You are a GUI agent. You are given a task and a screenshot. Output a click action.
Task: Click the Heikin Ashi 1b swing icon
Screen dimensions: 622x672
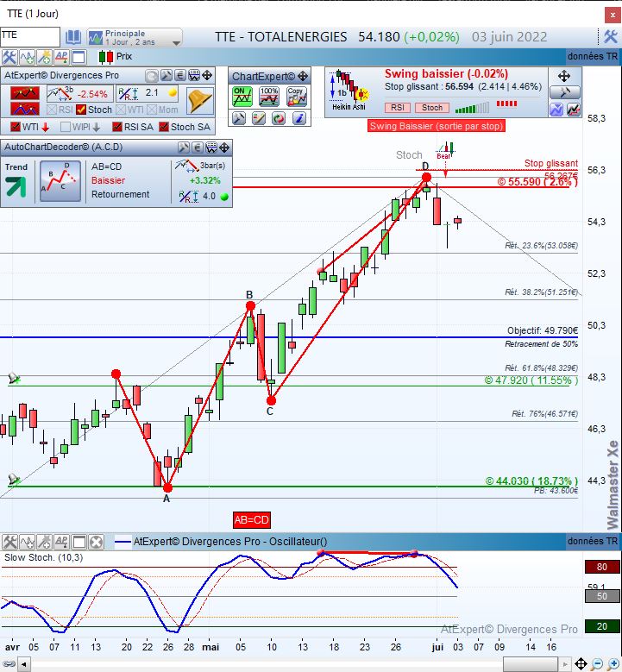tap(349, 91)
